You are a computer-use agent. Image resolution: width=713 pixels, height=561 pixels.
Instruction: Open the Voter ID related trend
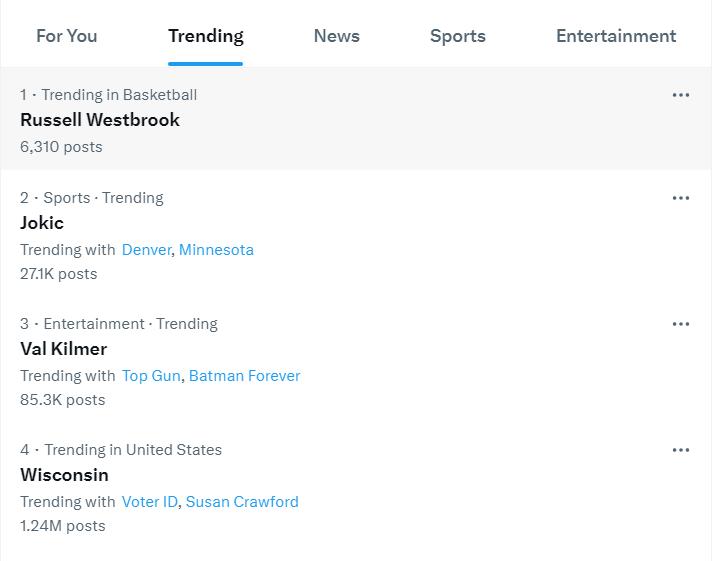[150, 501]
